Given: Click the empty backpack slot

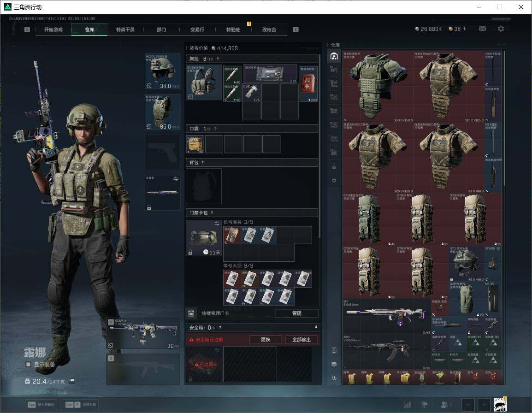Looking at the screenshot, I should (x=204, y=186).
